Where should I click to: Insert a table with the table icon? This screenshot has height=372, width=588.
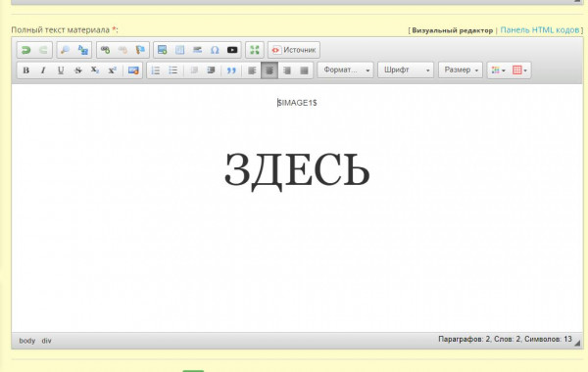(180, 50)
